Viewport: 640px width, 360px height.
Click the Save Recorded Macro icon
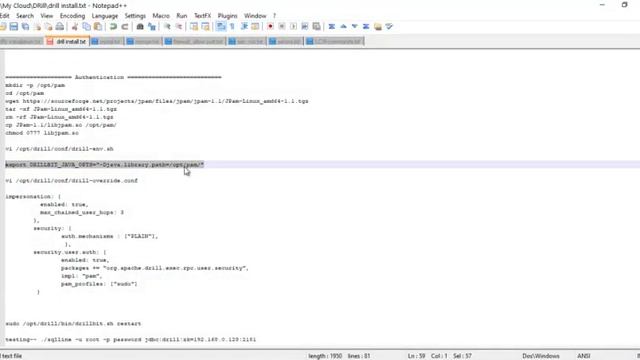click(x=316, y=27)
